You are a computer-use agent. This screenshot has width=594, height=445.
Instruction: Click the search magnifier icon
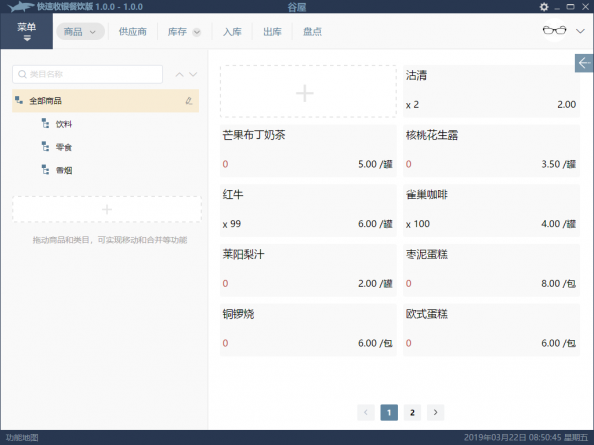click(x=22, y=74)
